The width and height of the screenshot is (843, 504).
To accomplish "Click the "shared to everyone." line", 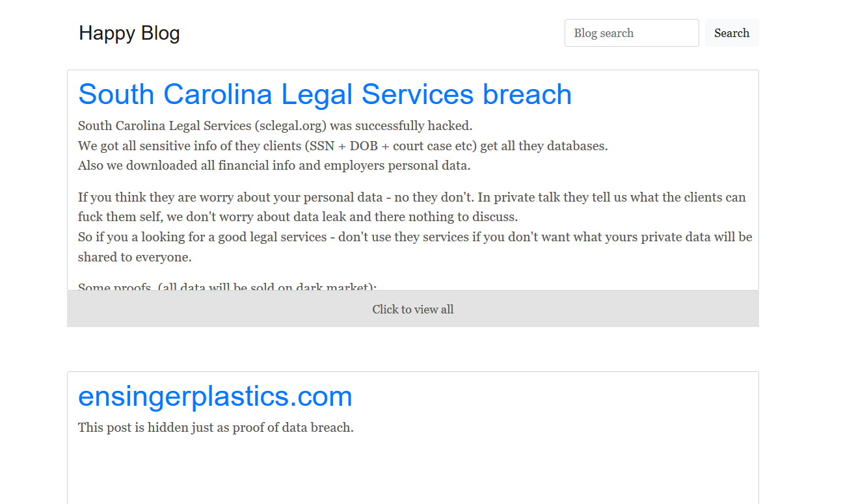I will 135,257.
